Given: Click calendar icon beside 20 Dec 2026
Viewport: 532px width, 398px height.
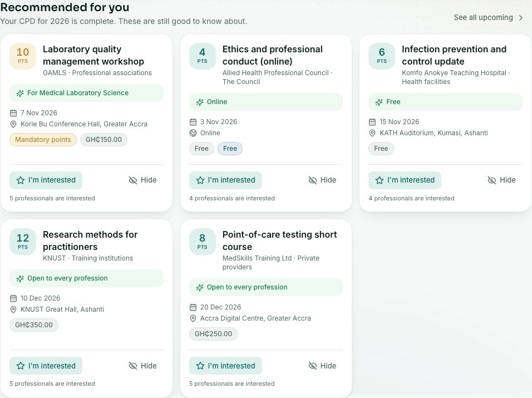Looking at the screenshot, I should pyautogui.click(x=193, y=307).
